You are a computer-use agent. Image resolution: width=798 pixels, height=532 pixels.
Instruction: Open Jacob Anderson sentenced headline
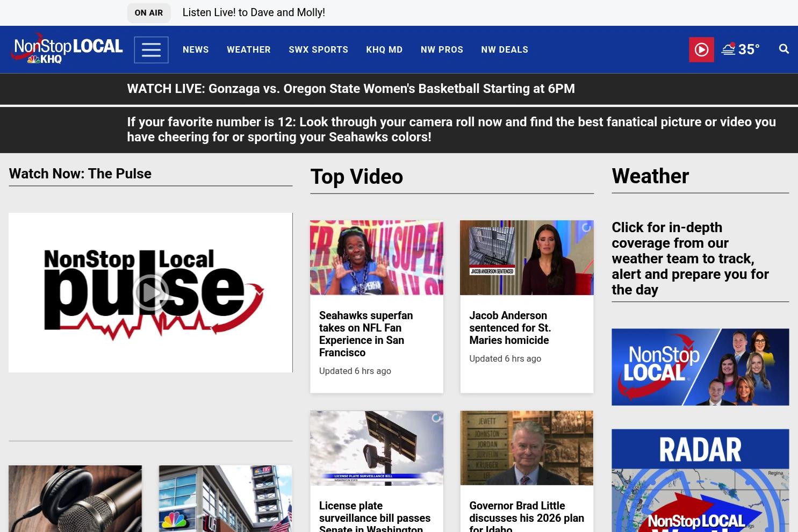[x=510, y=328]
